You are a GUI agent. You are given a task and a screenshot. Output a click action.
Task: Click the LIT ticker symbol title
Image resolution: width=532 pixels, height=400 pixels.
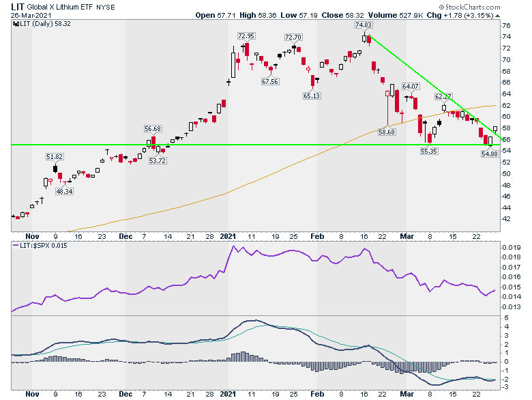coord(18,7)
